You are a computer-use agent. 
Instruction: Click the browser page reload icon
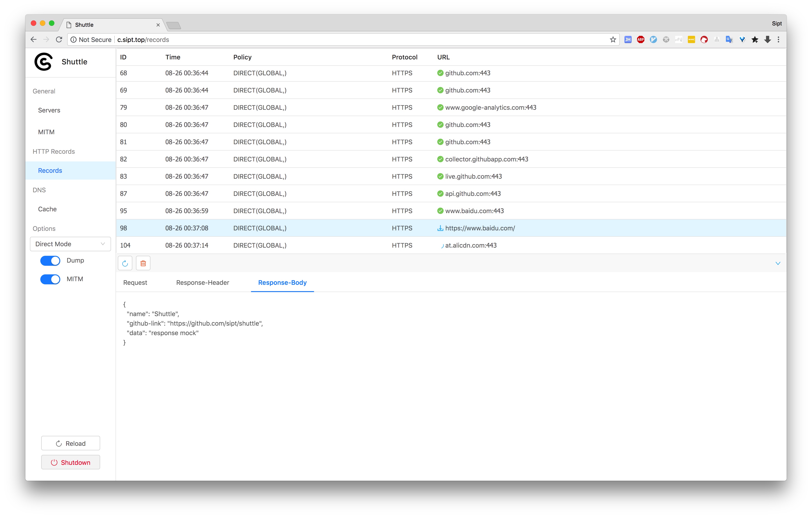[x=59, y=39]
